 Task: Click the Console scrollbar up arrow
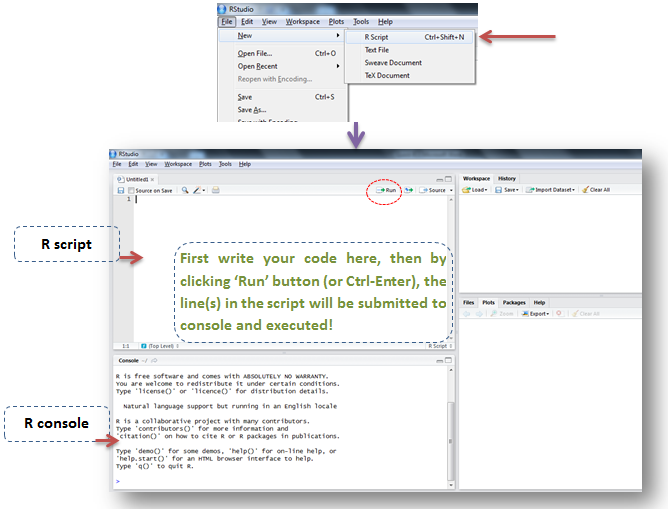[x=451, y=370]
